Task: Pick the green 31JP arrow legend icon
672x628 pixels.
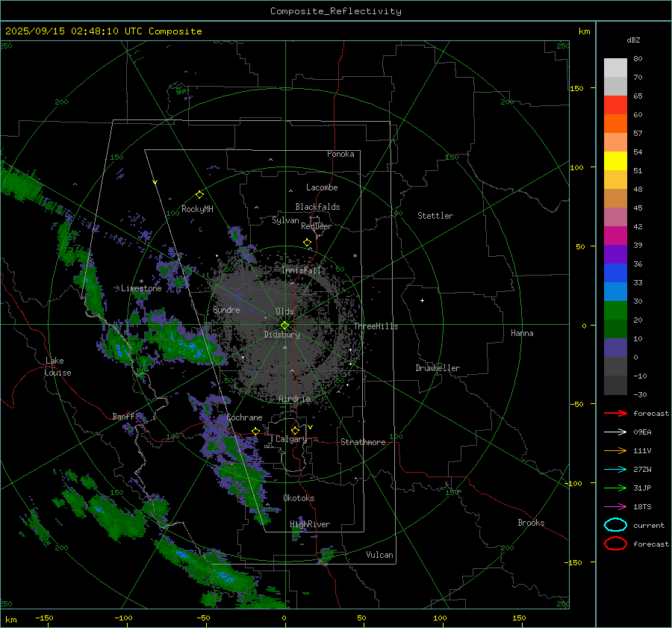Action: tap(615, 488)
